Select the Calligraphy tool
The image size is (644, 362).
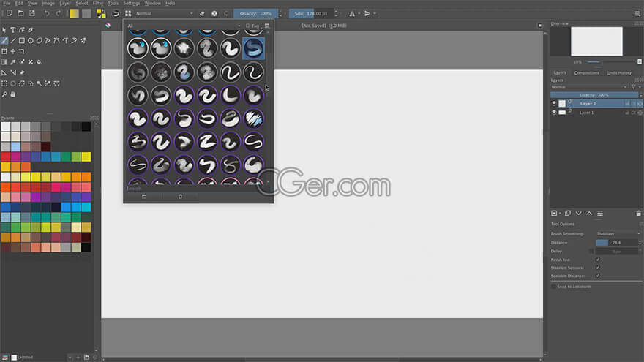coord(31,30)
